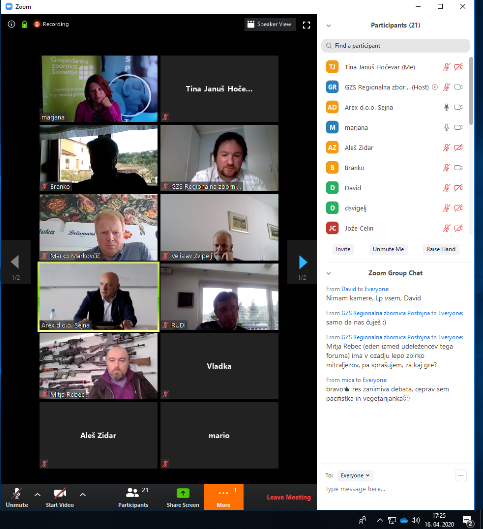
Task: Collapse the Participants panel chevron
Action: [x=329, y=26]
